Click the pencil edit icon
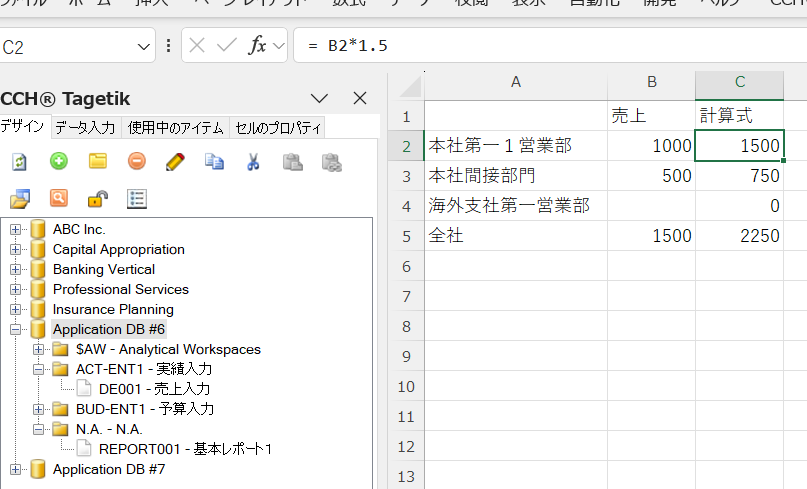The width and height of the screenshot is (807, 489). (175, 161)
